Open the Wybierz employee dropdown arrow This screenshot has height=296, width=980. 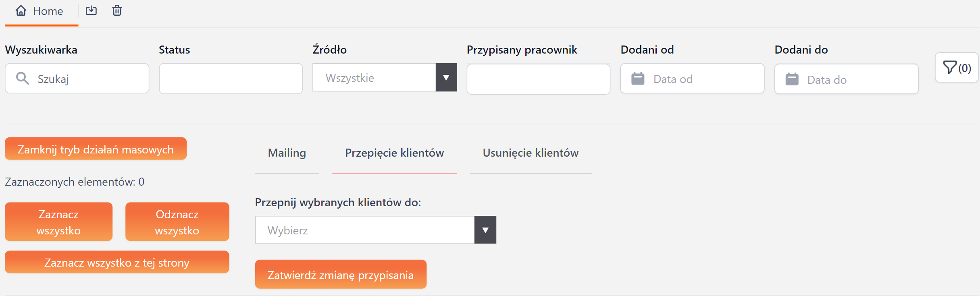[x=485, y=230]
